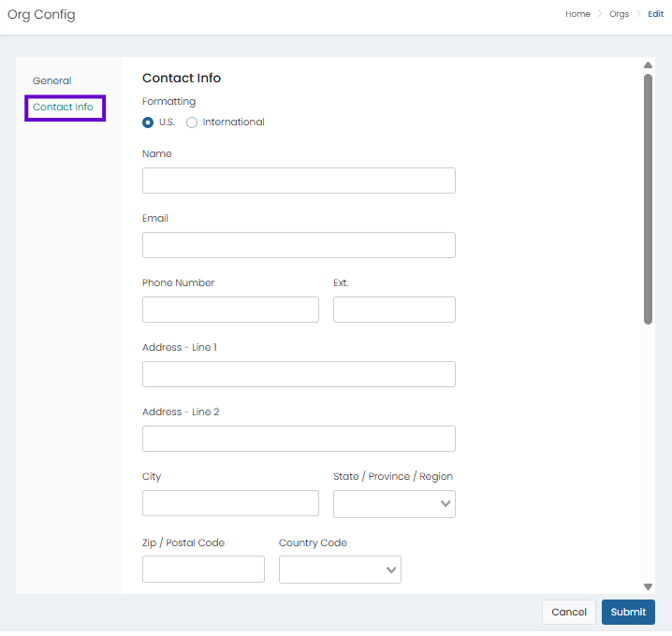Go to Home breadcrumb link
This screenshot has width=672, height=636.
[x=577, y=14]
